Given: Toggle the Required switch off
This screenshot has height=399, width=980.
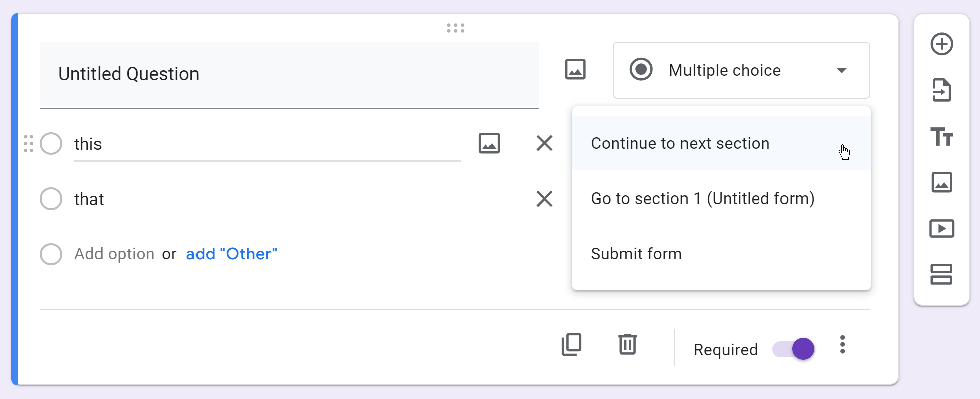Looking at the screenshot, I should pyautogui.click(x=794, y=349).
